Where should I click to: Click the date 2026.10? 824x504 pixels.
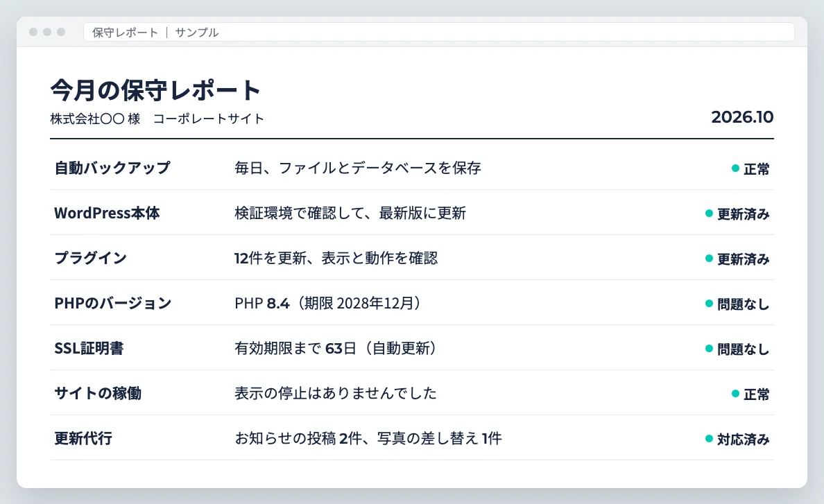[742, 117]
